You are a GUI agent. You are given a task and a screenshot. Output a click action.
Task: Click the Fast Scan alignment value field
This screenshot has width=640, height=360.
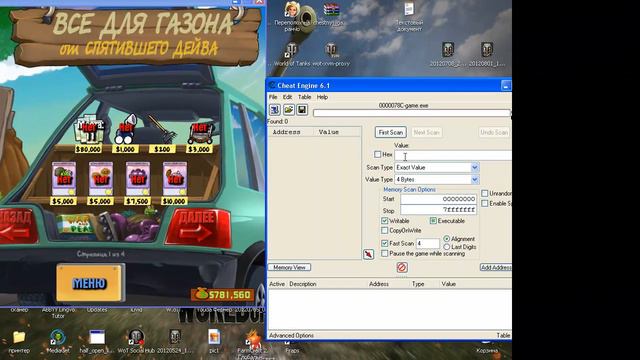tap(428, 243)
